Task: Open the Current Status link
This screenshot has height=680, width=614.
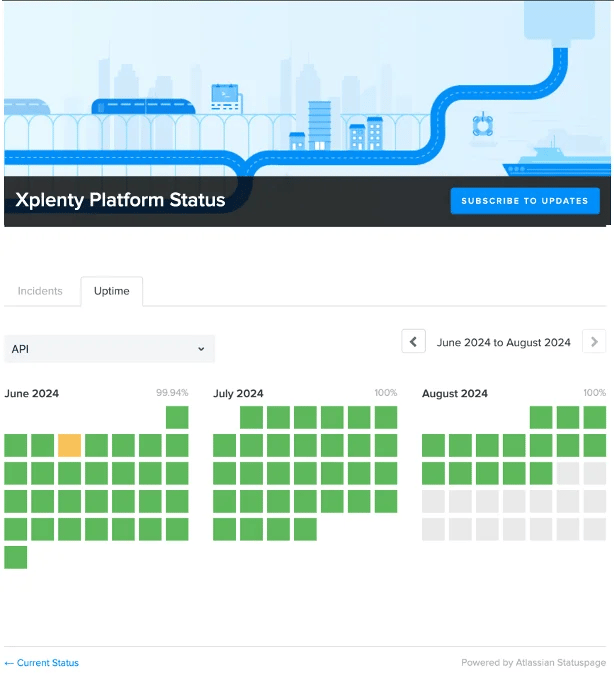Action: 42,663
